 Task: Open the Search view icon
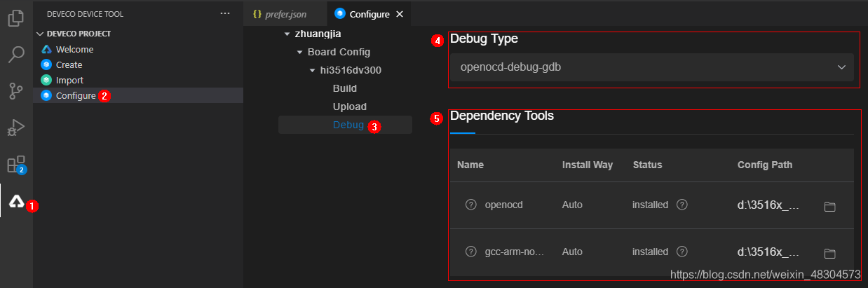[x=16, y=55]
